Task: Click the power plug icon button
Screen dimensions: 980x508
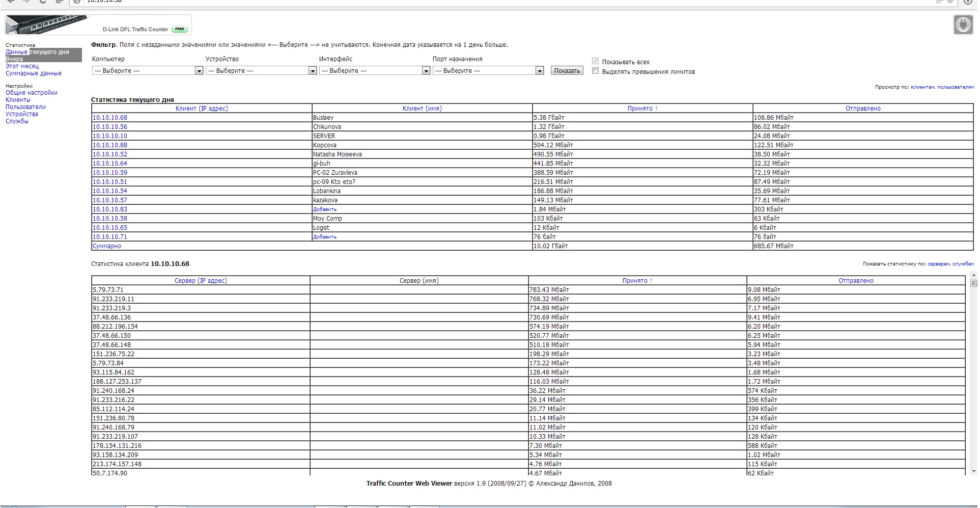Action: pos(963,24)
